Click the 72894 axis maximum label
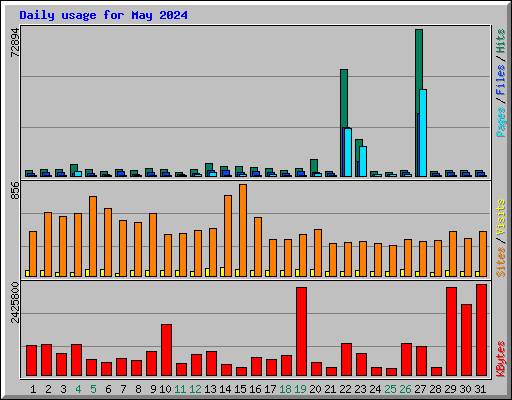The width and height of the screenshot is (512, 400). pyautogui.click(x=15, y=42)
